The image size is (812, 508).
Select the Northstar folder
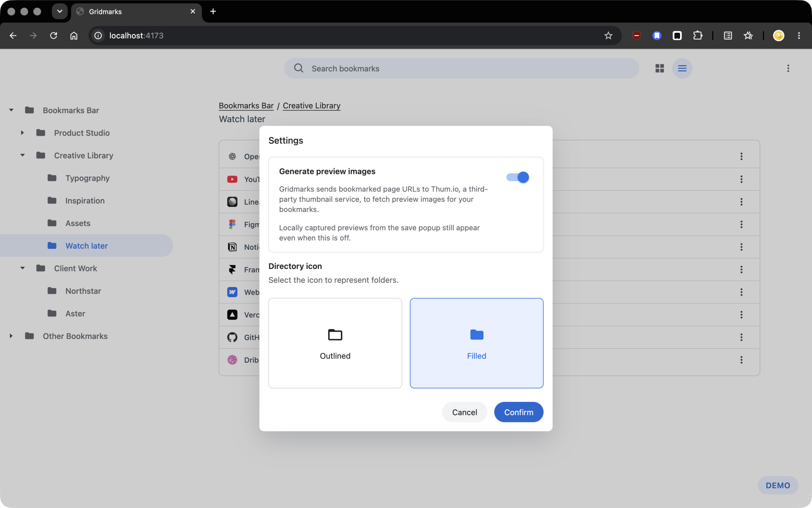(x=87, y=291)
